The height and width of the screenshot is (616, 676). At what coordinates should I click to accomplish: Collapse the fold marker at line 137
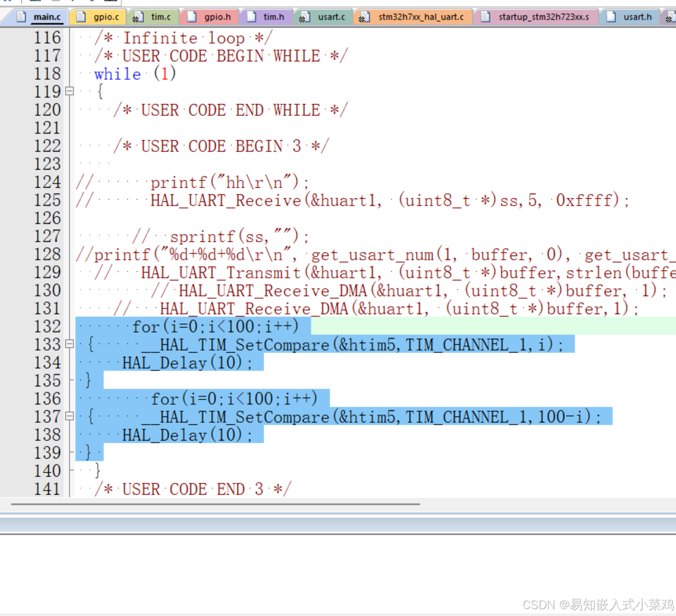69,416
